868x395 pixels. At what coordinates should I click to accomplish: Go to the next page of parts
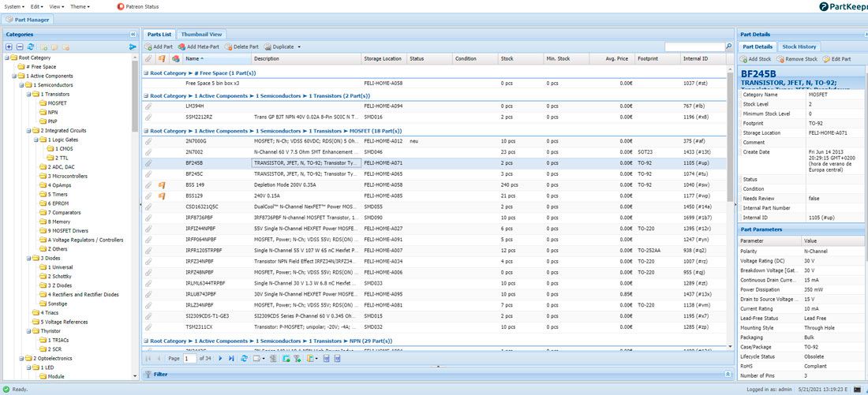220,359
